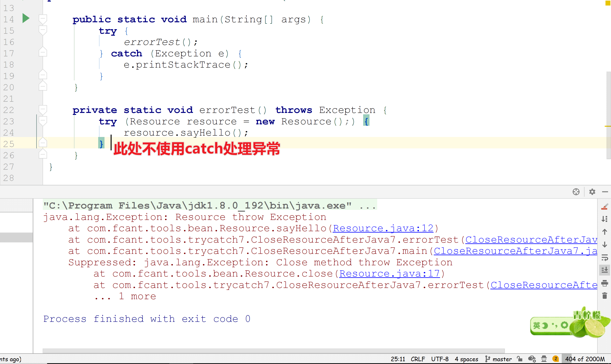The height and width of the screenshot is (364, 611).
Task: Navigate Up the Stack Trace
Action: coord(604,232)
